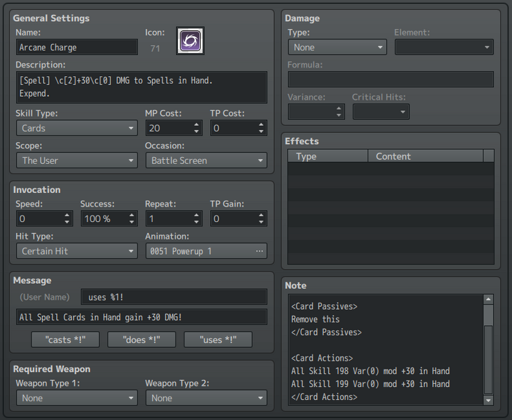
Task: Open the Damage Type dropdown
Action: click(337, 47)
